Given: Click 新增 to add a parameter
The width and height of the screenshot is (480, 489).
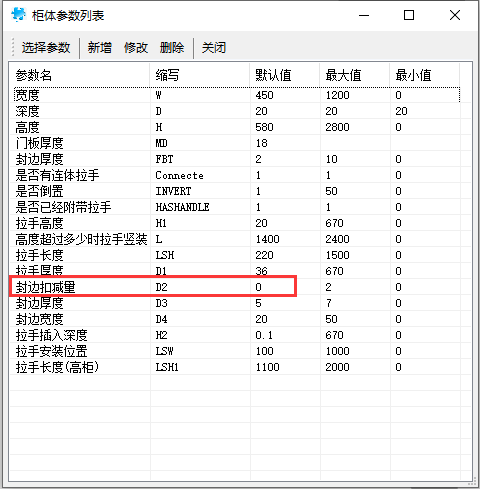Looking at the screenshot, I should tap(99, 48).
